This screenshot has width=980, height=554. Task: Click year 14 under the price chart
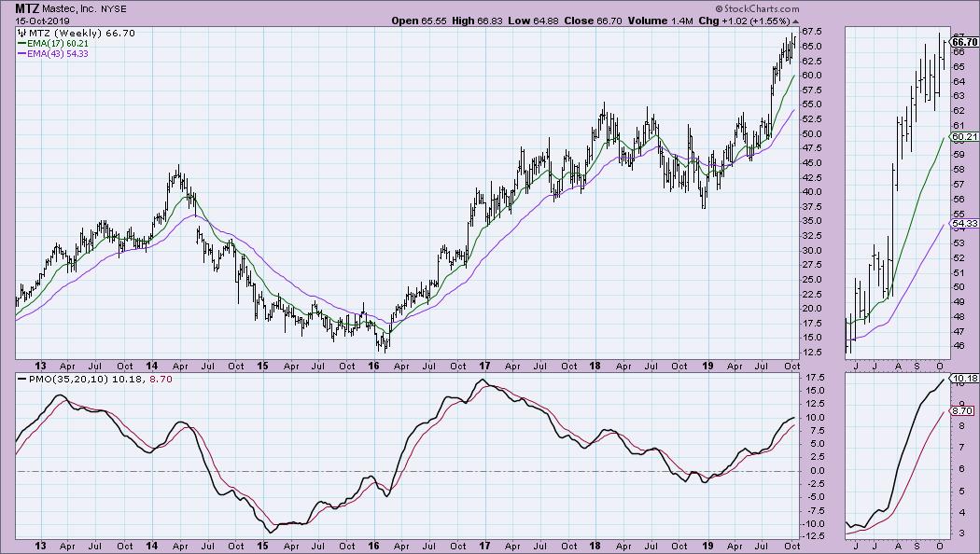(152, 366)
